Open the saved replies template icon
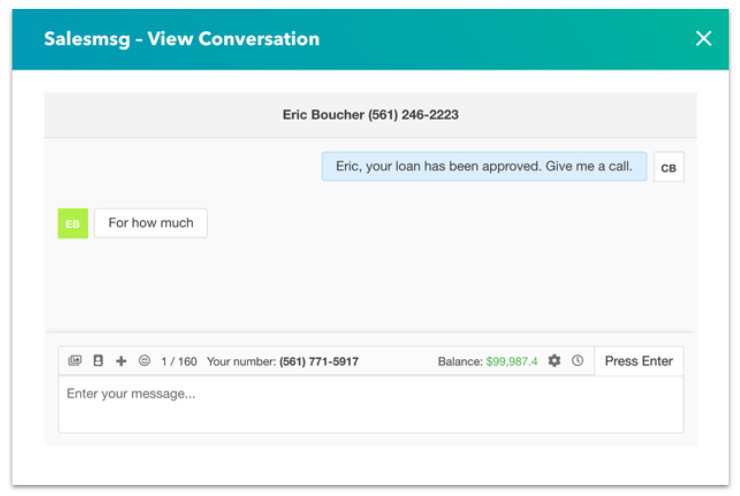Image resolution: width=740 pixels, height=496 pixels. click(98, 361)
